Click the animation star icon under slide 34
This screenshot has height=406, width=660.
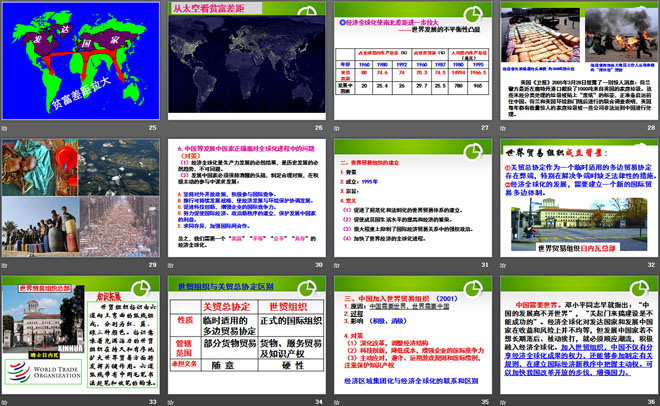171,402
